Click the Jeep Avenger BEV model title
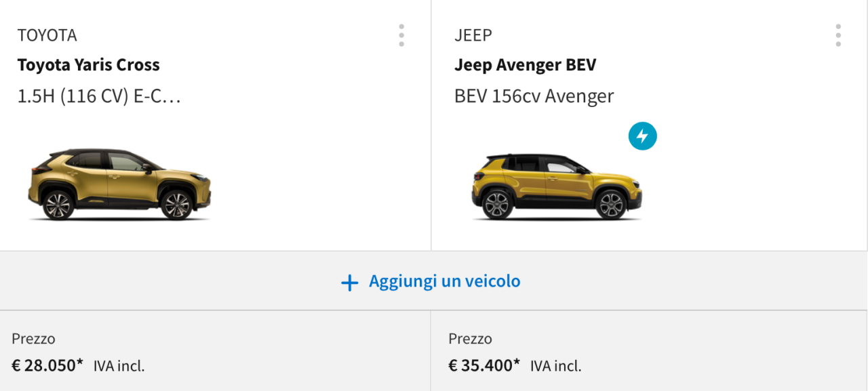 click(525, 65)
